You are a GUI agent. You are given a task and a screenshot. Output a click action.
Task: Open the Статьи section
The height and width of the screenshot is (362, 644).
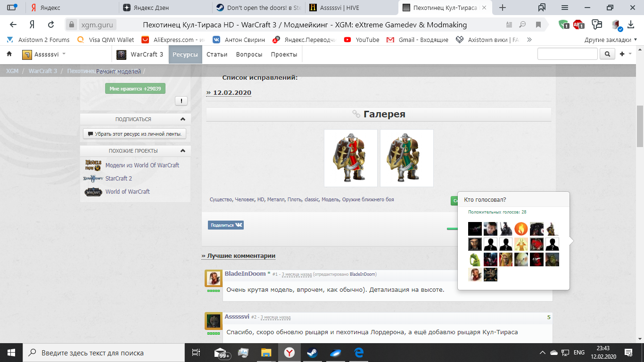click(x=217, y=54)
